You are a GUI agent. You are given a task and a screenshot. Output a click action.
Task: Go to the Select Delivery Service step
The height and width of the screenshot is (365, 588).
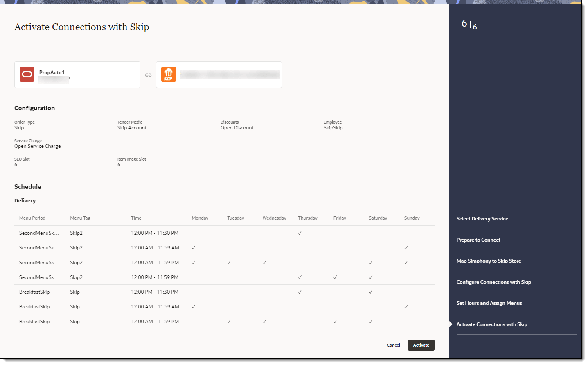tap(482, 219)
